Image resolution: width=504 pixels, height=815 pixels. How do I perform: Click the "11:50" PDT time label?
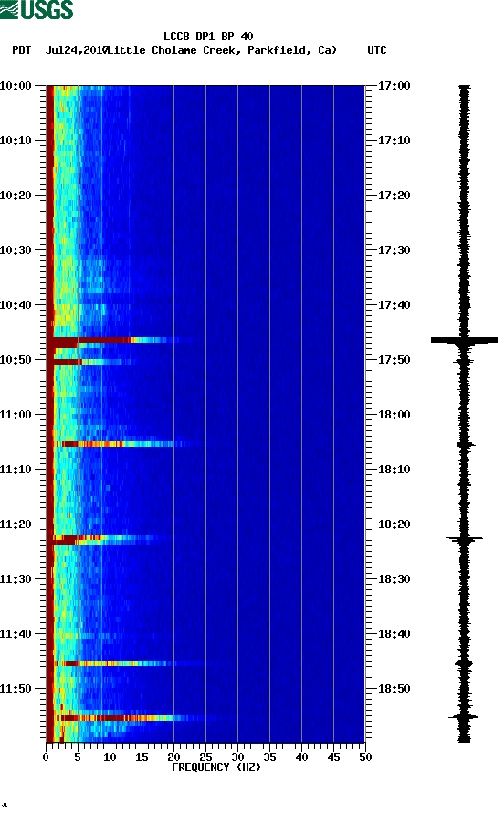[x=16, y=689]
